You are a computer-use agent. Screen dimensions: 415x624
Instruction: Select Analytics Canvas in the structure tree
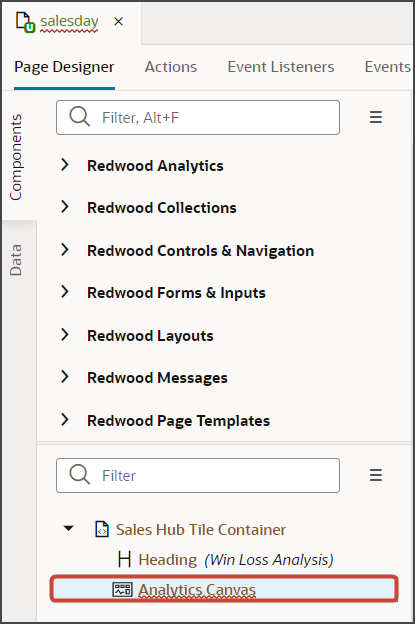click(x=224, y=589)
